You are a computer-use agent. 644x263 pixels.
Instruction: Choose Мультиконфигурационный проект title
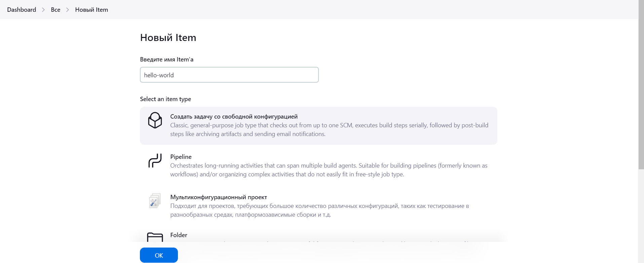tap(219, 197)
